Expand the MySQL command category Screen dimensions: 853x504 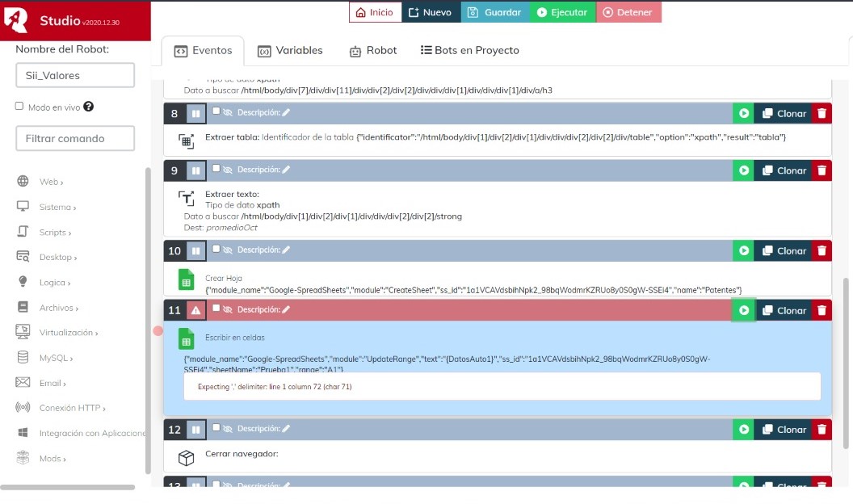click(56, 358)
